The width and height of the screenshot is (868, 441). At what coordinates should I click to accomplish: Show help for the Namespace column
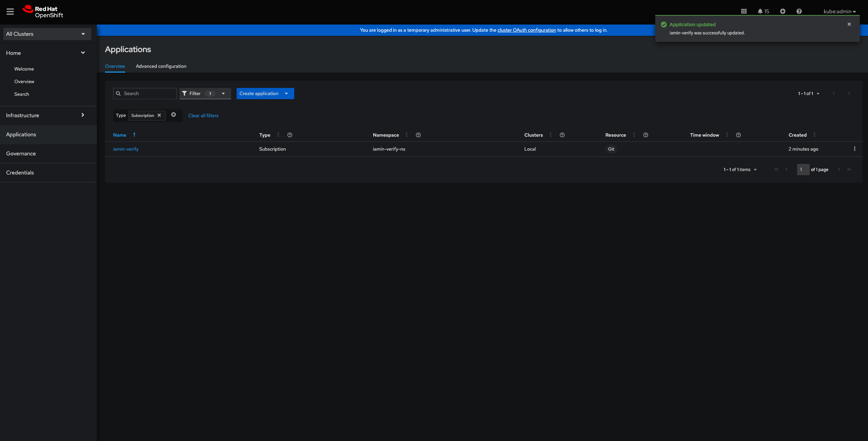tap(418, 135)
